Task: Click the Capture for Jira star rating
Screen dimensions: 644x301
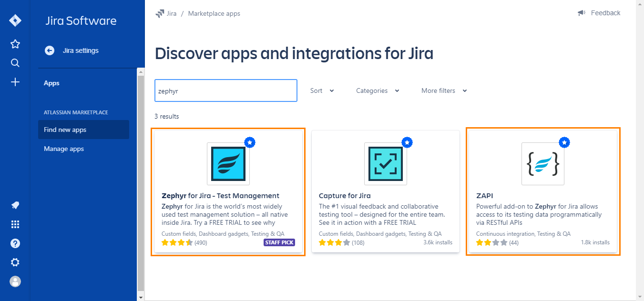Action: coord(334,242)
